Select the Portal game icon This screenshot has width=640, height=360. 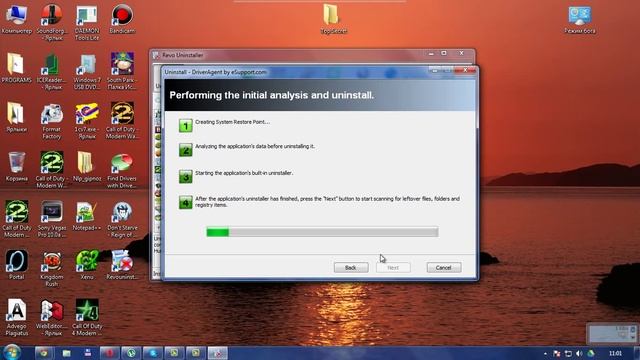(x=16, y=265)
